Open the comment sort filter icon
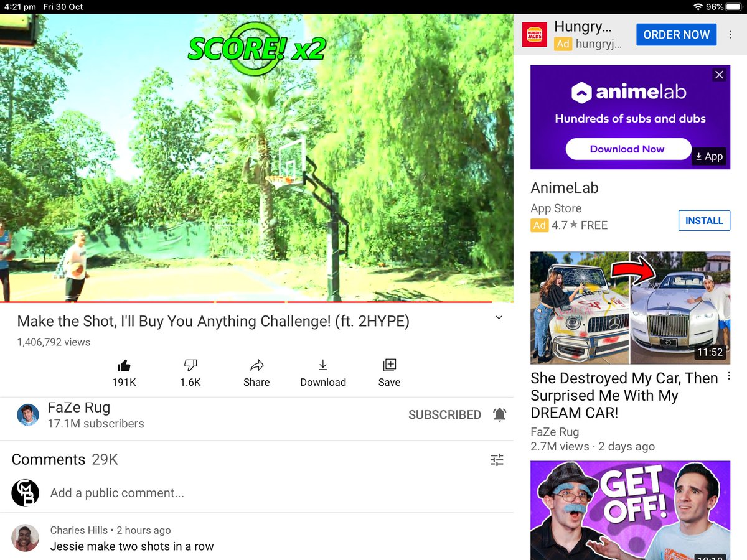This screenshot has height=560, width=747. click(497, 460)
